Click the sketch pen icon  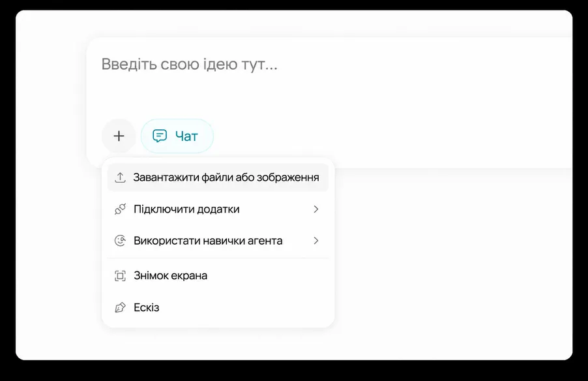point(120,307)
